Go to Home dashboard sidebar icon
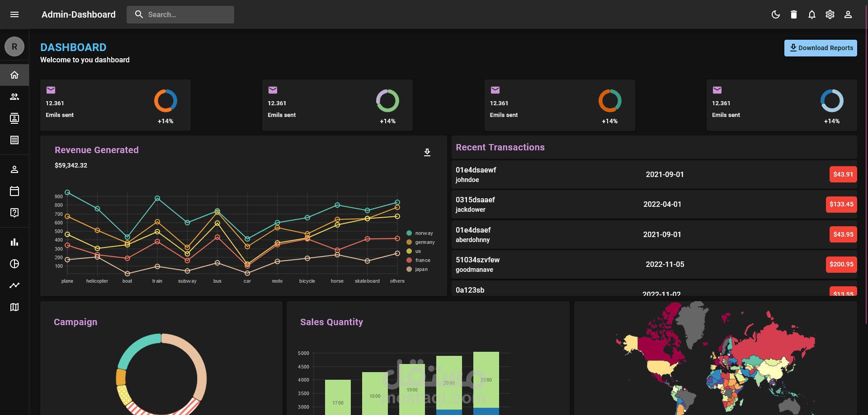This screenshot has height=415, width=868. 14,75
